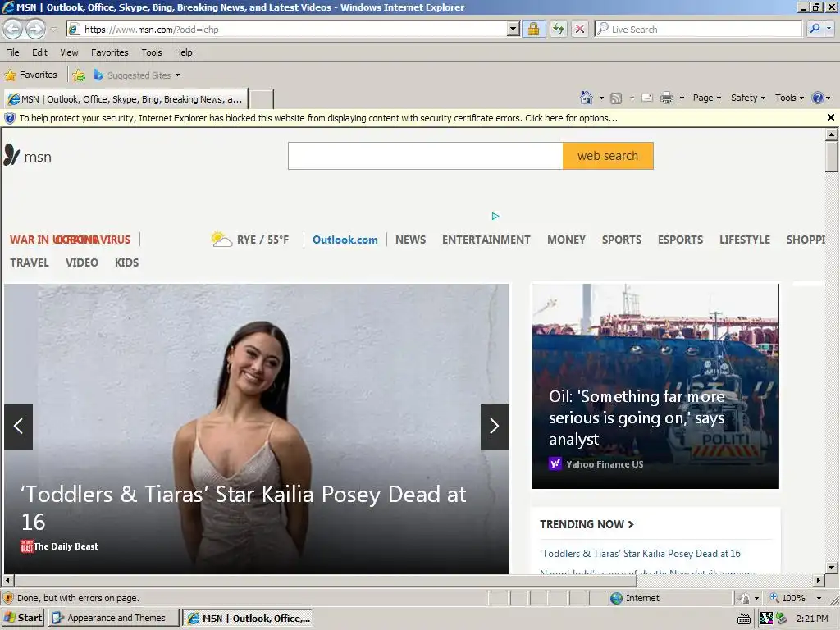Click the Refresh page icon
Viewport: 840px width, 630px height.
pos(558,29)
